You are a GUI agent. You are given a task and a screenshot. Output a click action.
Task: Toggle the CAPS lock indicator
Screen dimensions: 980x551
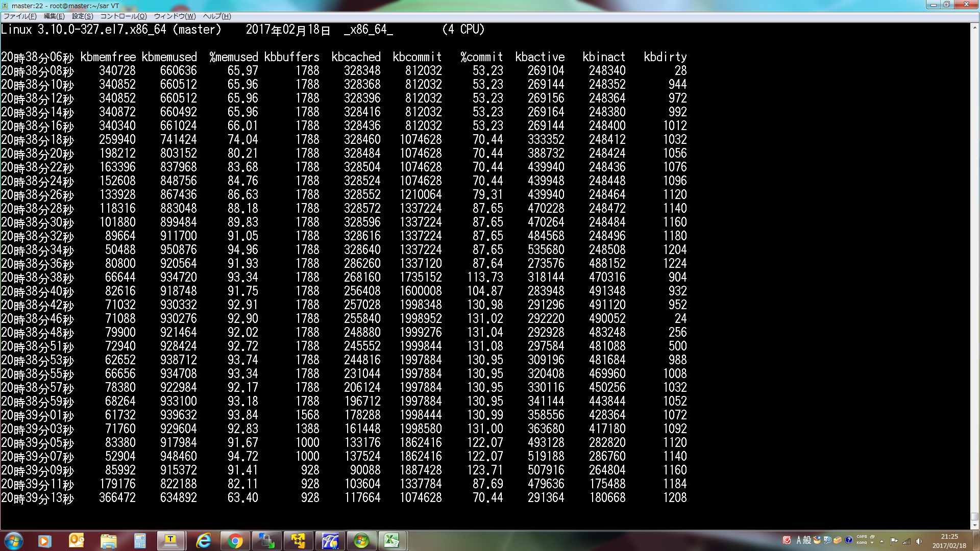[x=862, y=537]
